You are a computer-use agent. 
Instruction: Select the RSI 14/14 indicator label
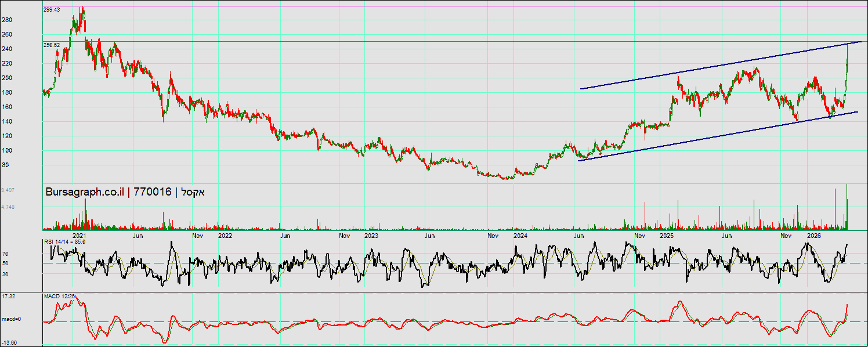point(64,242)
